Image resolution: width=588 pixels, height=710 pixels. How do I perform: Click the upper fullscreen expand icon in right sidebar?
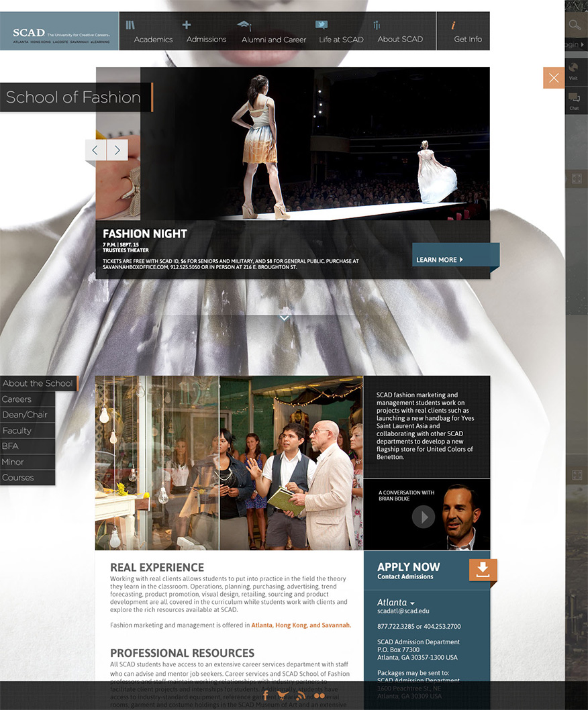coord(577,179)
